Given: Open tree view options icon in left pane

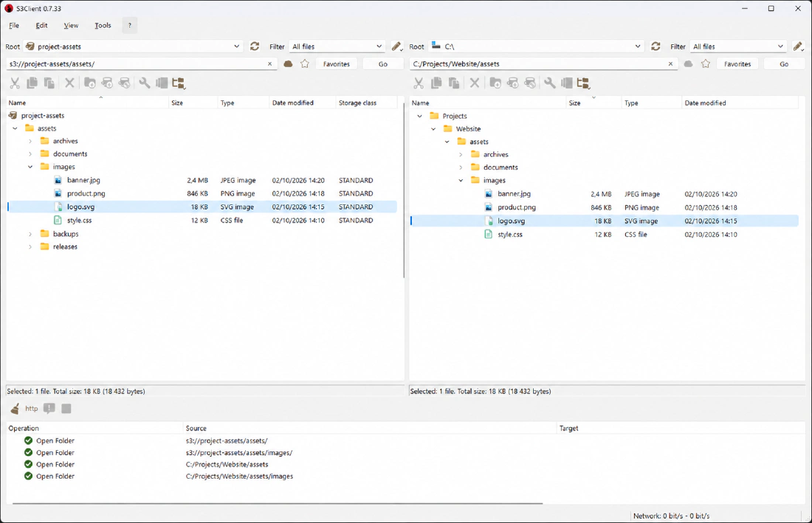Looking at the screenshot, I should pos(179,83).
